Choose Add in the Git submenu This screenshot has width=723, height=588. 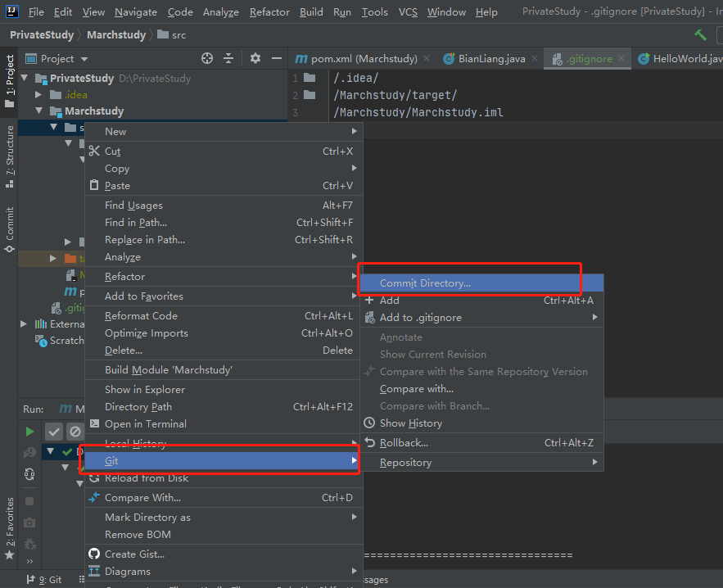coord(481,301)
